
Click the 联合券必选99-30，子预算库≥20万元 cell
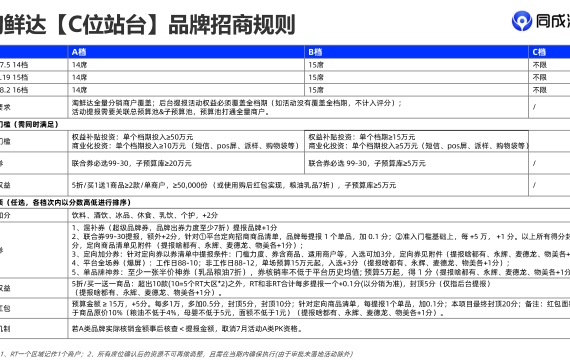[186, 163]
